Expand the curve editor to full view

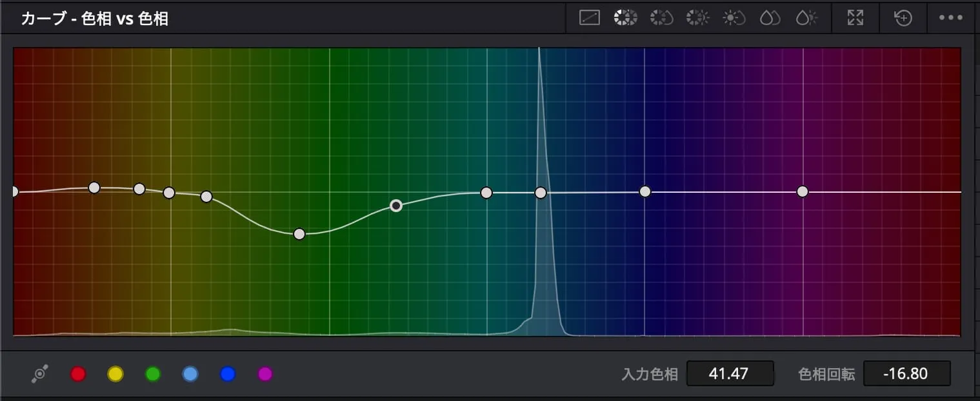855,18
